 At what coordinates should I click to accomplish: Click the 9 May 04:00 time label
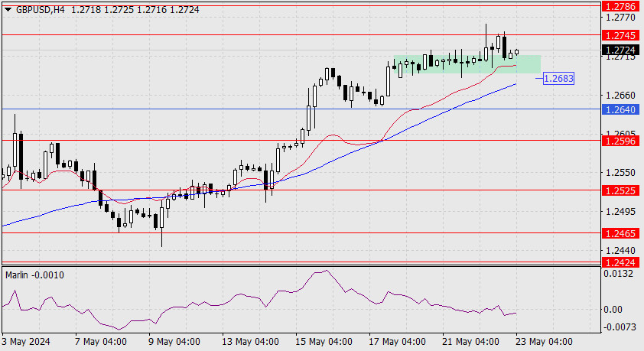pos(174,342)
